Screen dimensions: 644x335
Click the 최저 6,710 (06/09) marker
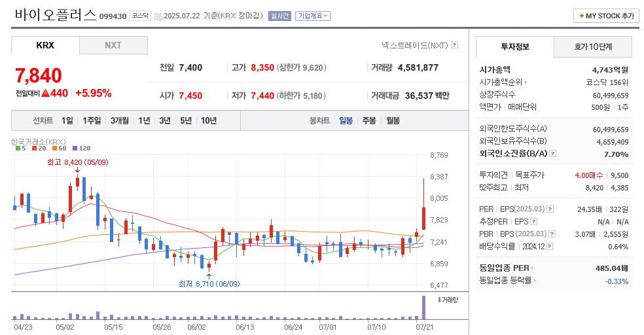tap(209, 284)
